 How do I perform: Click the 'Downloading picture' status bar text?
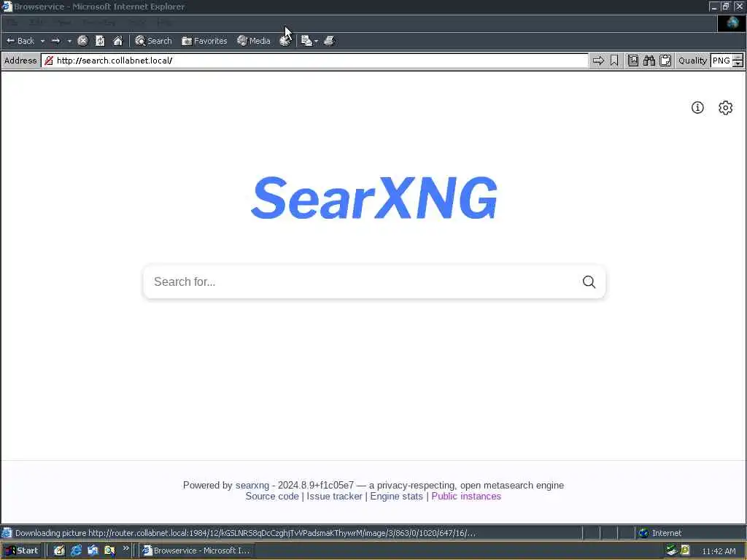click(245, 533)
